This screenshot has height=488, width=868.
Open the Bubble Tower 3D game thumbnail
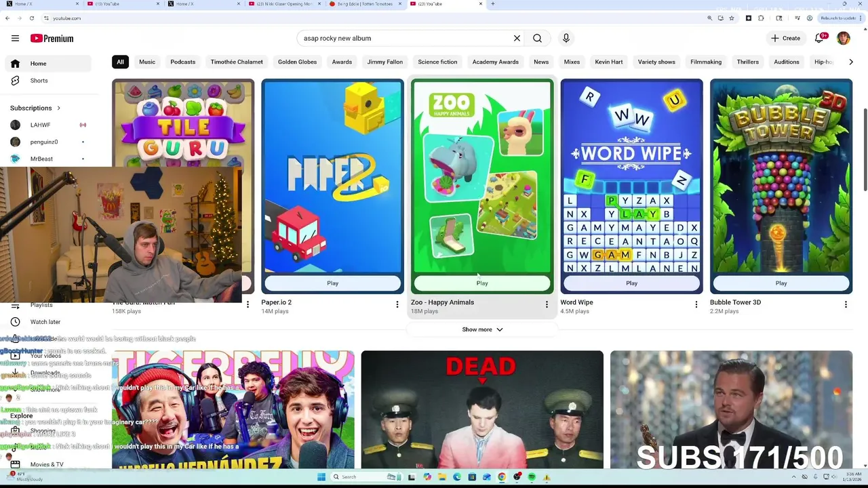click(781, 177)
